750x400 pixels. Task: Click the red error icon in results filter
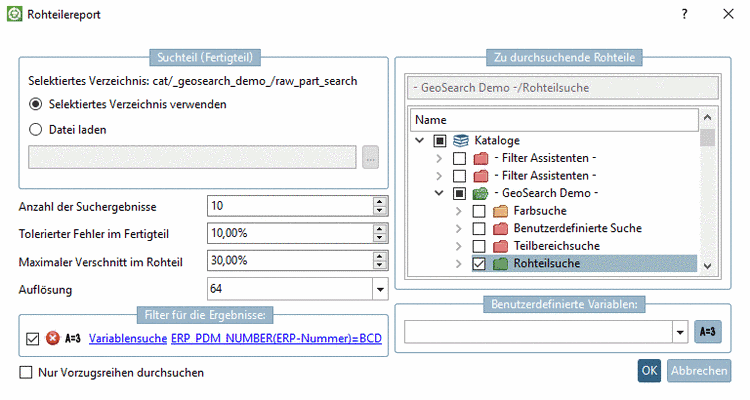tap(53, 338)
